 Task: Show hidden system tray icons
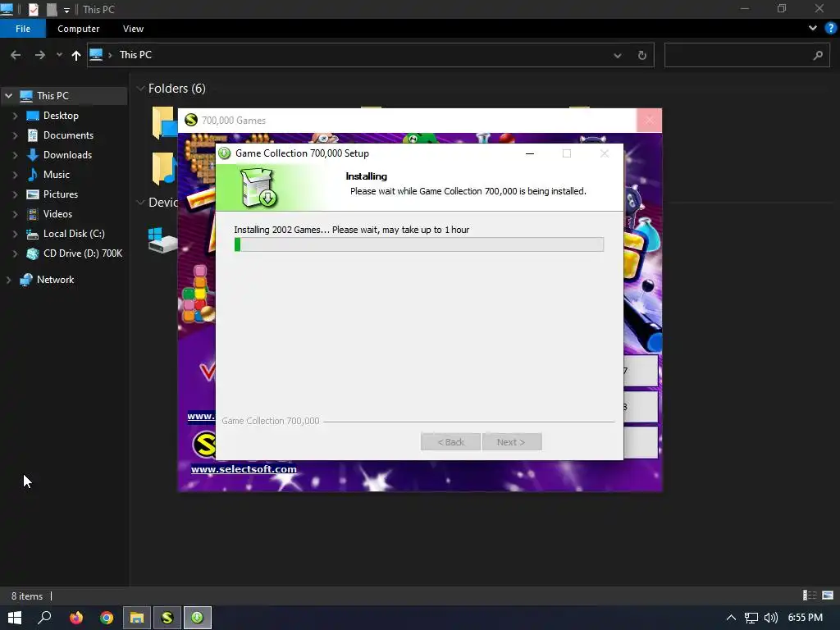coord(731,618)
